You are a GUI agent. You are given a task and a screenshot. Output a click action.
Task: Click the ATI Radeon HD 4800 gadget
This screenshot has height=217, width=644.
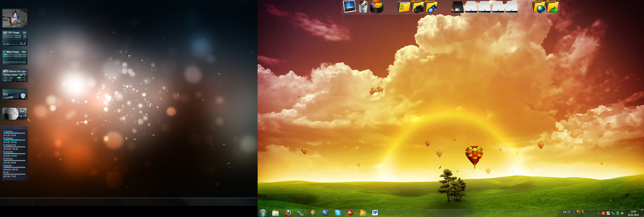[15, 75]
